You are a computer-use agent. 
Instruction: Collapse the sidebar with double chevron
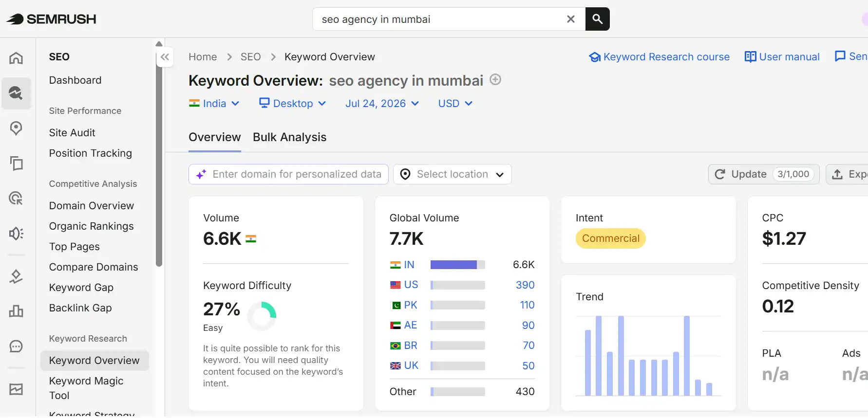165,57
